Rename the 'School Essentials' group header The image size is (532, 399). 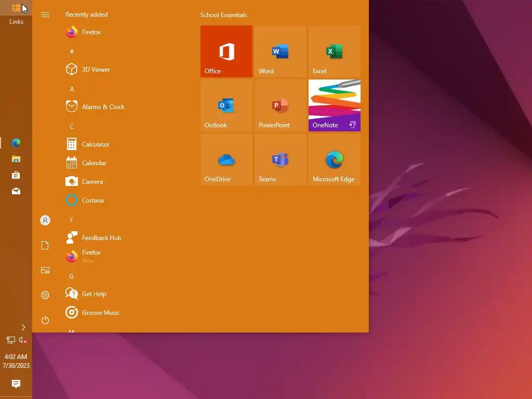[223, 15]
